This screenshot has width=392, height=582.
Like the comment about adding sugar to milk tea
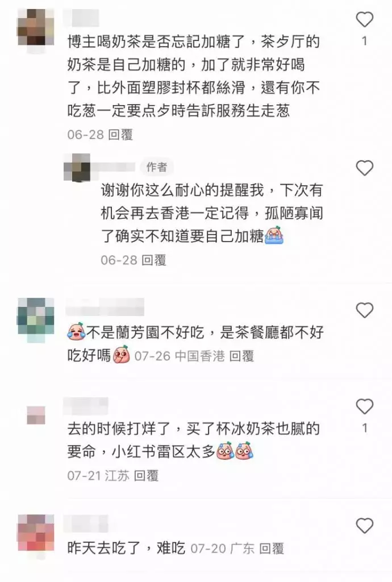click(x=364, y=19)
